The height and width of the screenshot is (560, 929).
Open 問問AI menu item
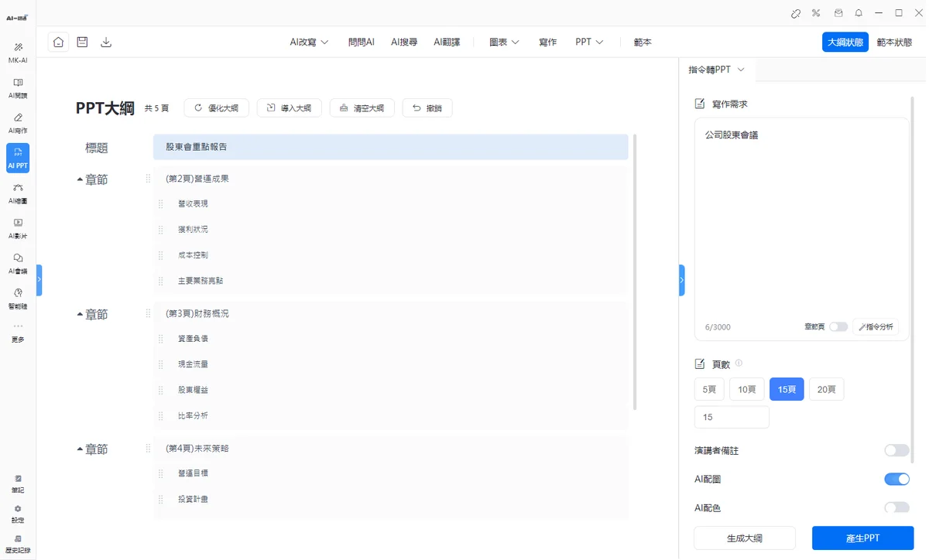pos(362,42)
